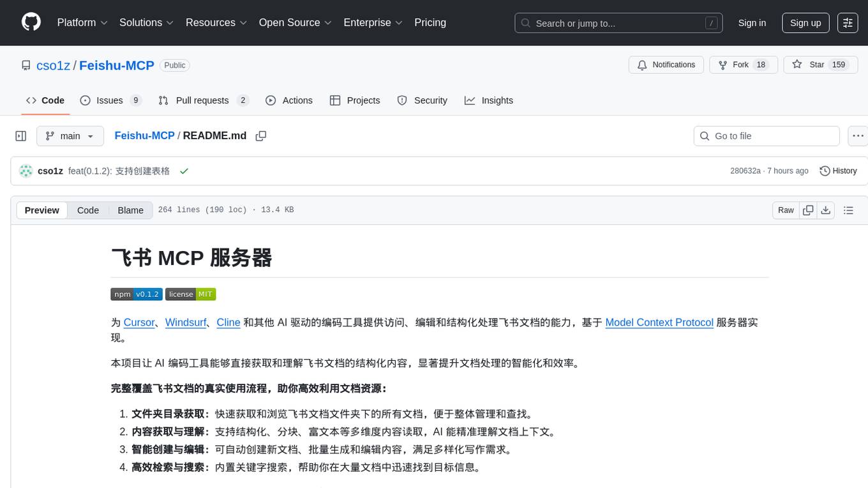Copy raw file contents icon
868x488 pixels.
click(808, 210)
